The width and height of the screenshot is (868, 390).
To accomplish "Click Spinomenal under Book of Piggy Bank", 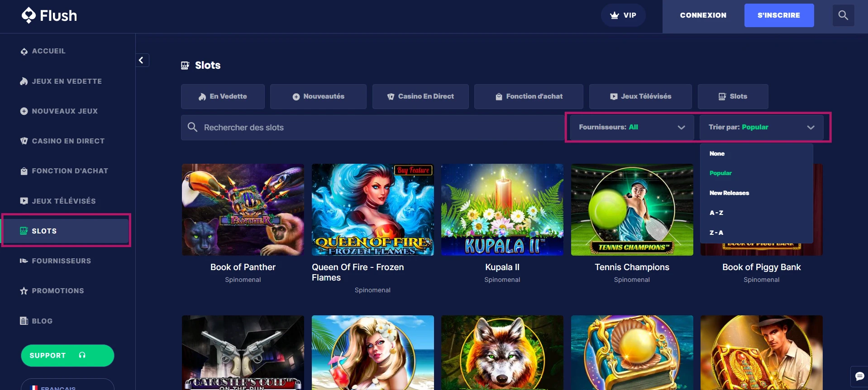I will pos(762,280).
